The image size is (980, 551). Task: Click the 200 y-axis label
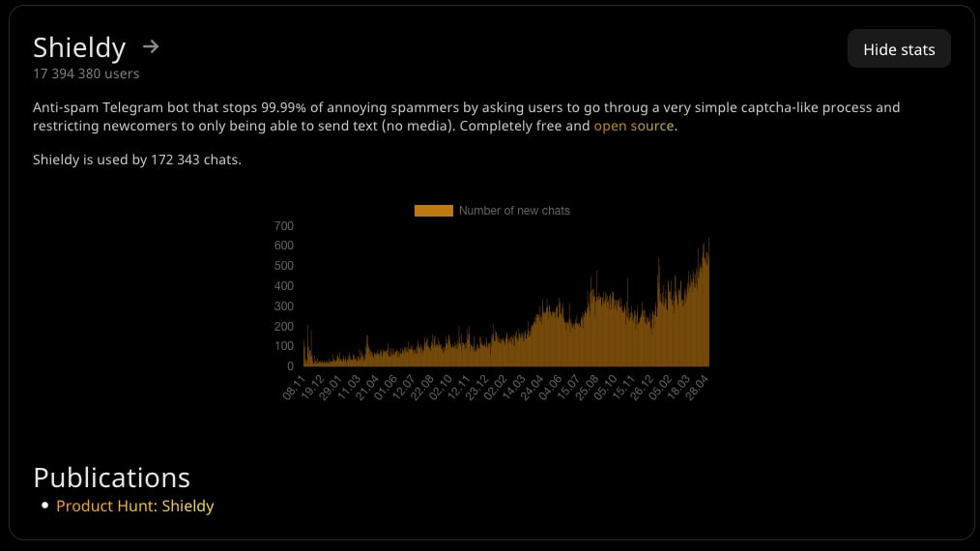pyautogui.click(x=284, y=327)
